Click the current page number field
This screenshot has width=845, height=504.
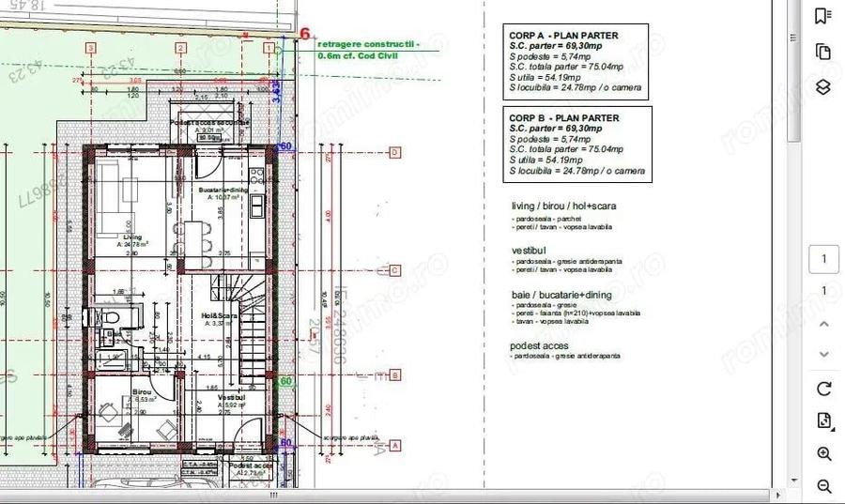823,259
